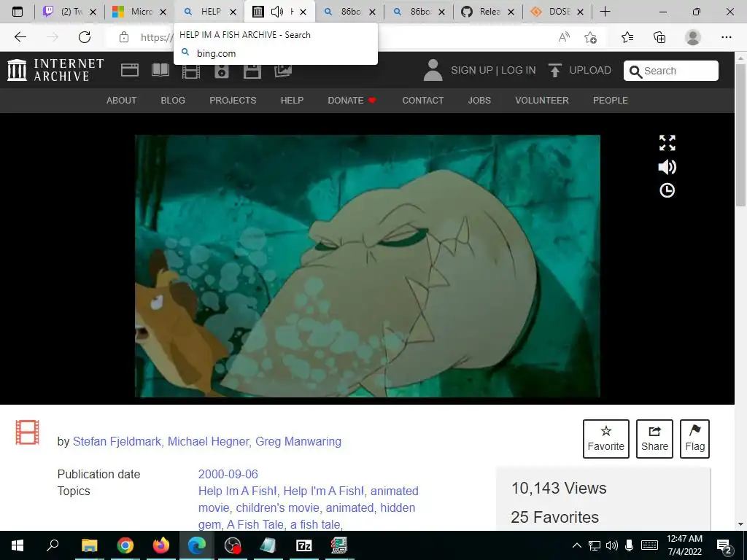
Task: Flag this item
Action: 695,438
